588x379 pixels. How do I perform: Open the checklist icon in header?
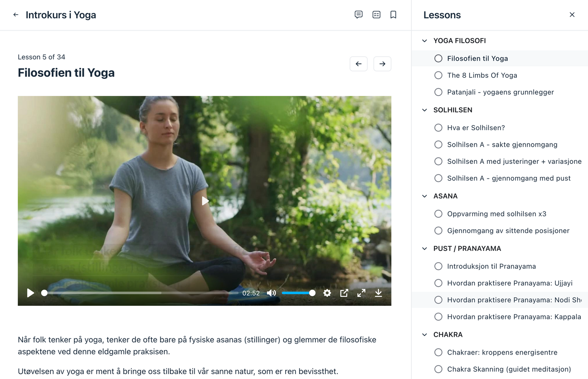[x=376, y=15]
